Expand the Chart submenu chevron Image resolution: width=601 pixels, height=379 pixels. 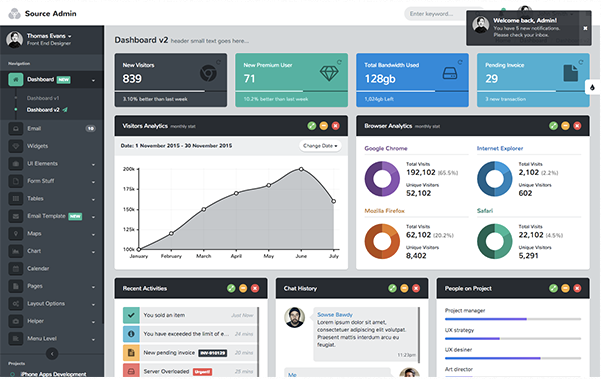click(x=93, y=252)
